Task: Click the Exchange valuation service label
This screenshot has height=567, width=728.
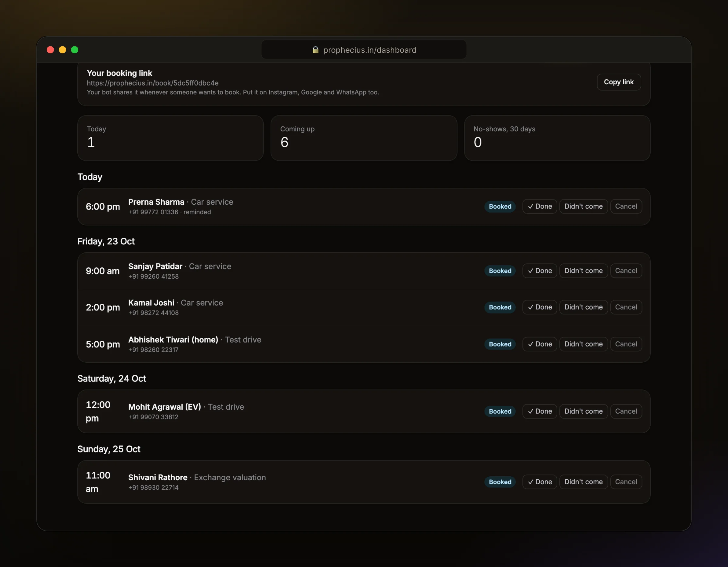Action: (x=230, y=478)
